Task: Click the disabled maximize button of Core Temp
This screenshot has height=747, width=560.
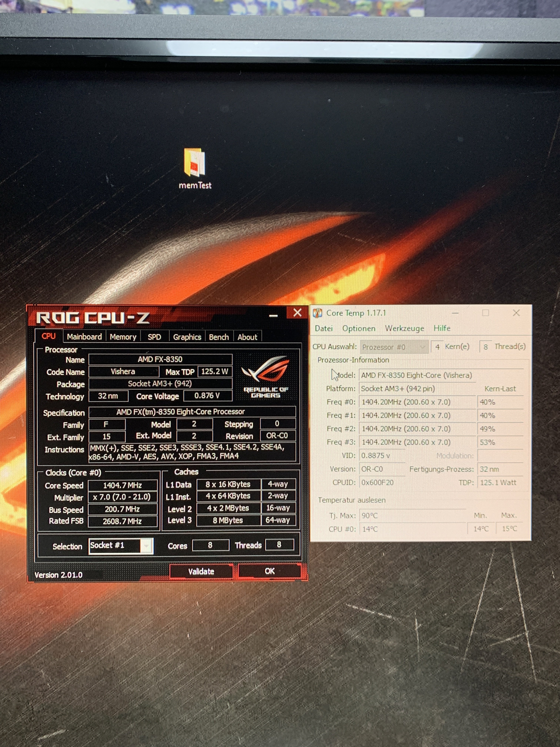Action: pyautogui.click(x=485, y=313)
